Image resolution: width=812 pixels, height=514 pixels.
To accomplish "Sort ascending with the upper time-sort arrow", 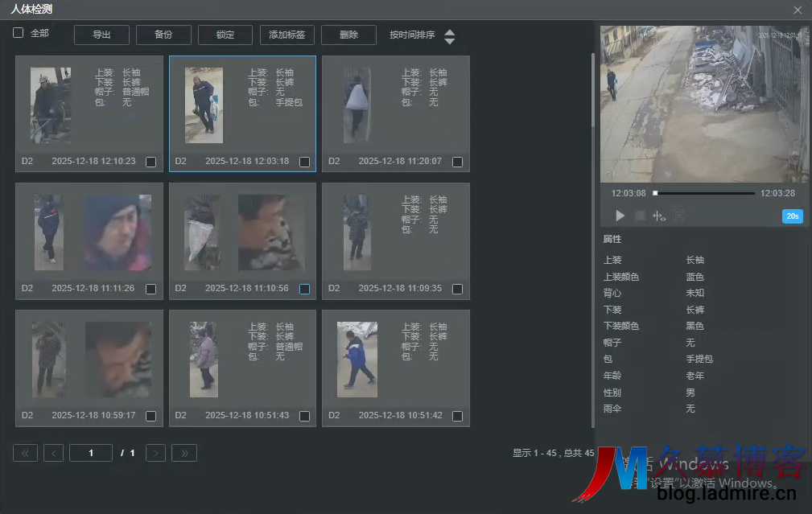I will click(x=450, y=31).
